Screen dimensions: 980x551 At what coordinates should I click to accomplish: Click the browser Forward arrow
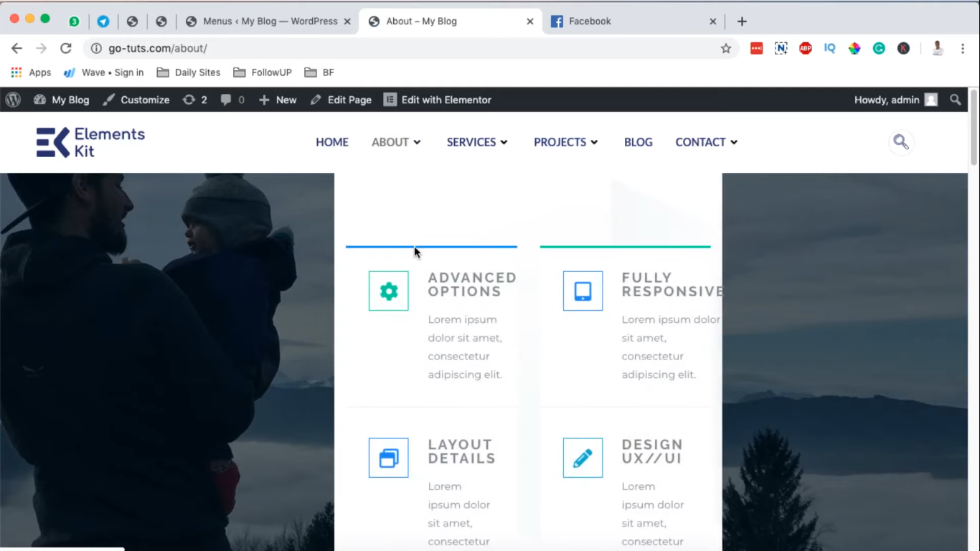pos(41,48)
